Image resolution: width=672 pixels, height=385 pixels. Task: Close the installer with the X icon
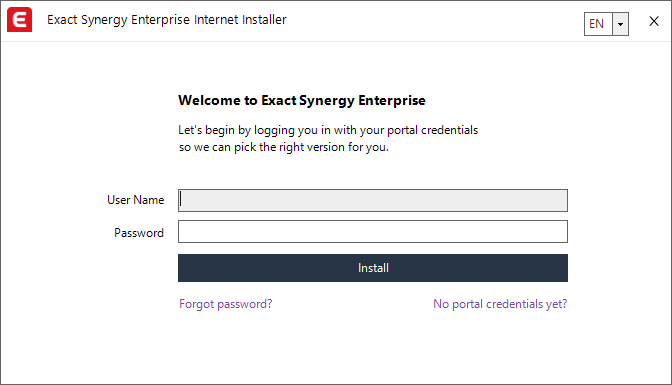tap(654, 21)
